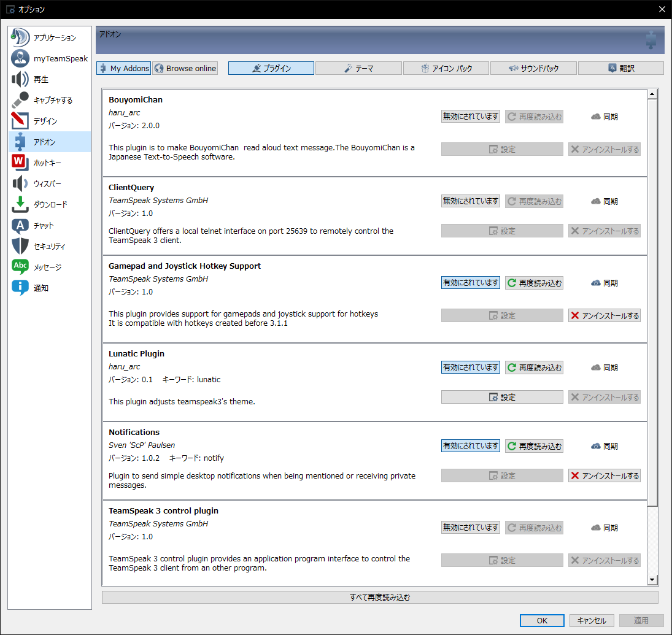Open 再生 playback speaker icon

point(20,79)
